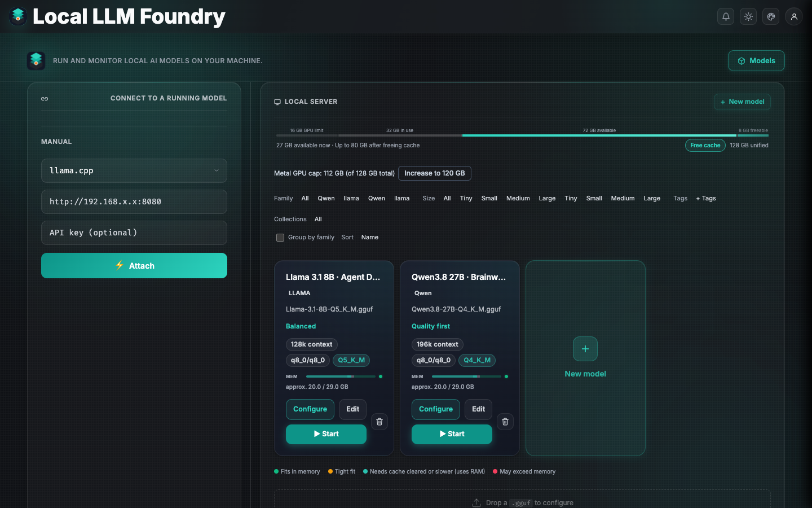Screen dimensions: 812x508
Task: Edit the Qwen3.8 27B model
Action: coord(479,409)
